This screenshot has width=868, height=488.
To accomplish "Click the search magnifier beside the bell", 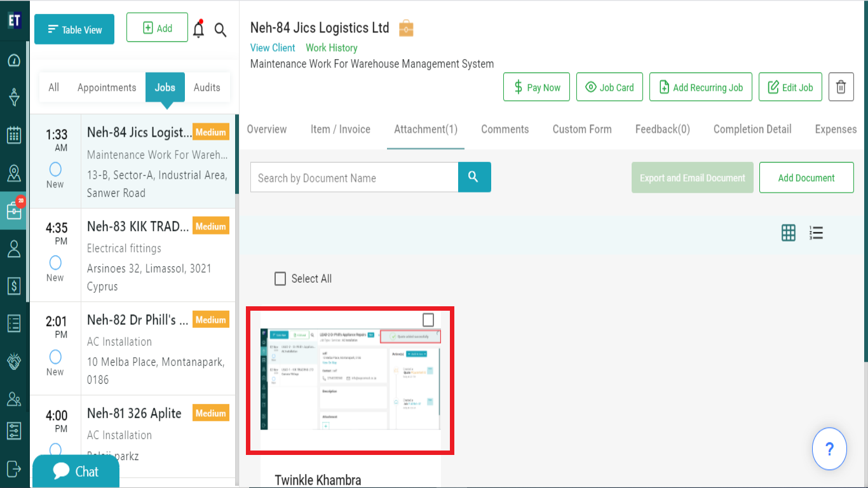I will pyautogui.click(x=220, y=30).
